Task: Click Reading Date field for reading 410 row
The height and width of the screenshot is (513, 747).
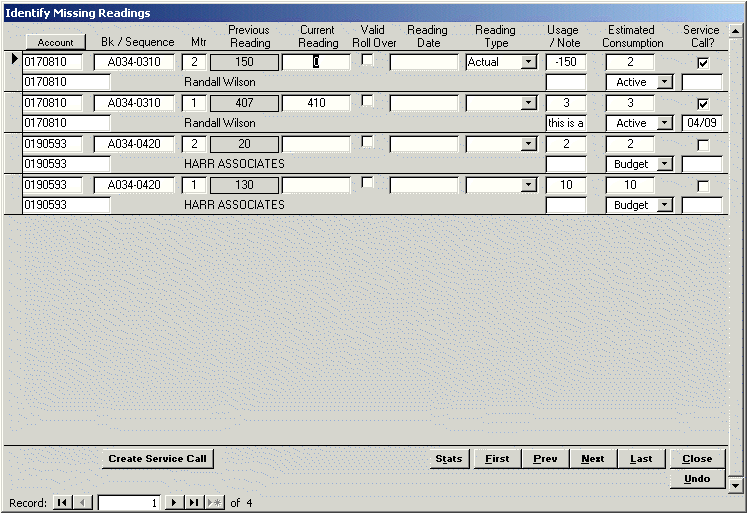Action: [424, 103]
